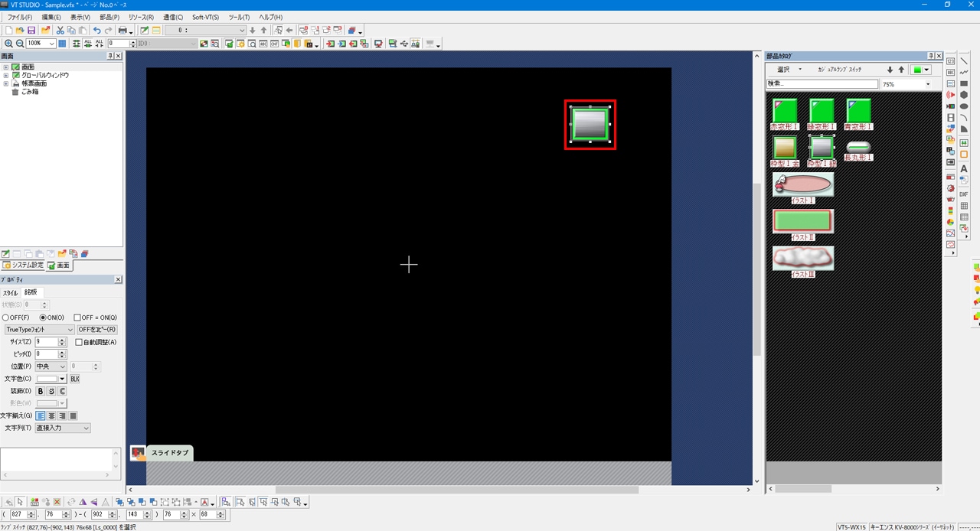
Task: Click the Zoom in magnifier icon
Action: pos(8,44)
